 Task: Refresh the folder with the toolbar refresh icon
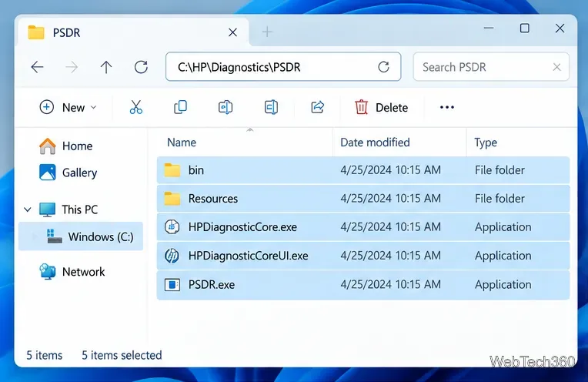(141, 67)
